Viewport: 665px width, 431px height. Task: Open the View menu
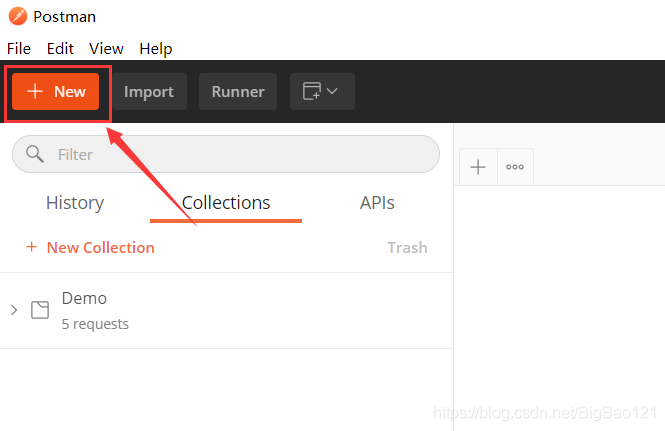pos(106,49)
